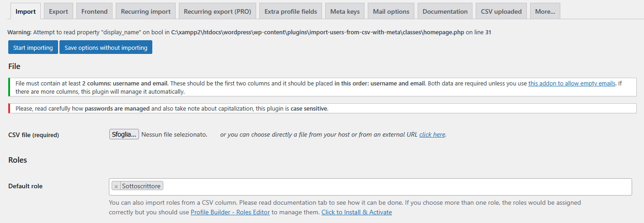The height and width of the screenshot is (223, 644).
Task: Open the Documentation tab
Action: [445, 11]
